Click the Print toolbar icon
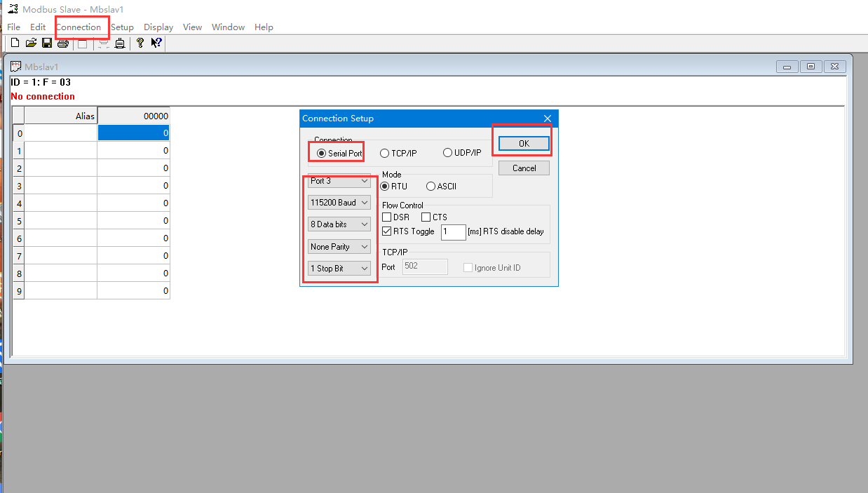This screenshot has height=493, width=868. (63, 43)
